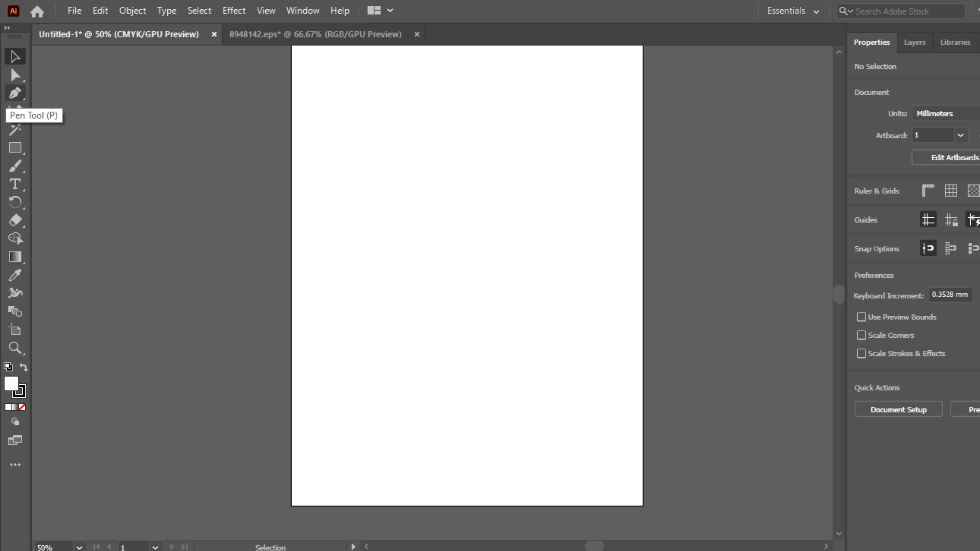980x551 pixels.
Task: Enable Scale Strokes & Effects checkbox
Action: click(861, 353)
